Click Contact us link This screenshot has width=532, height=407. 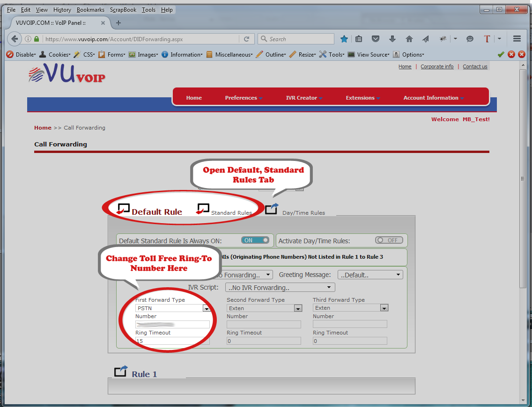(x=475, y=66)
